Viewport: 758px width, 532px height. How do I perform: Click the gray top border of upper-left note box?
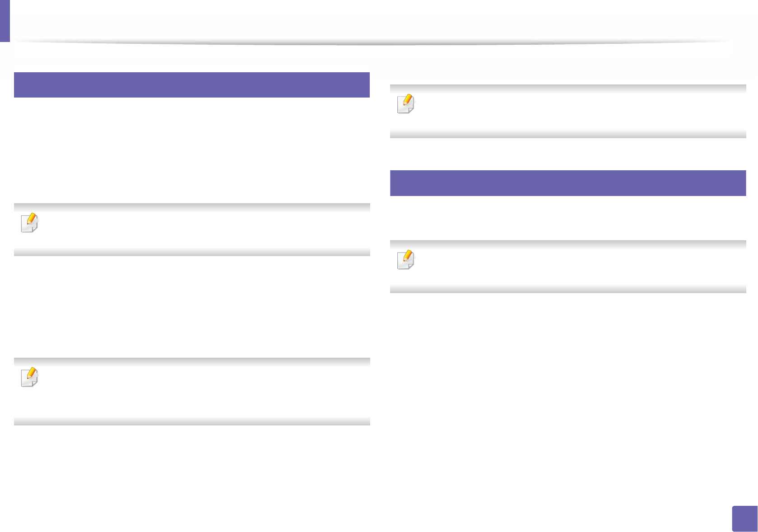tap(192, 206)
